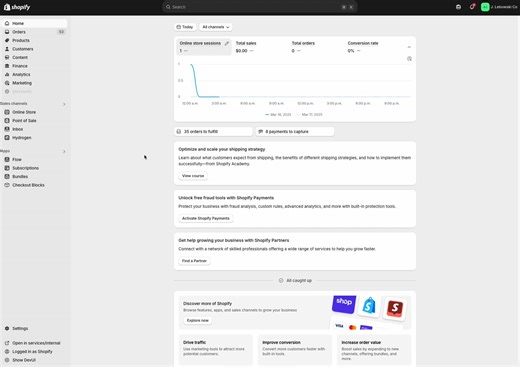Click the Explore now button
Image resolution: width=520 pixels, height=367 pixels.
198,320
